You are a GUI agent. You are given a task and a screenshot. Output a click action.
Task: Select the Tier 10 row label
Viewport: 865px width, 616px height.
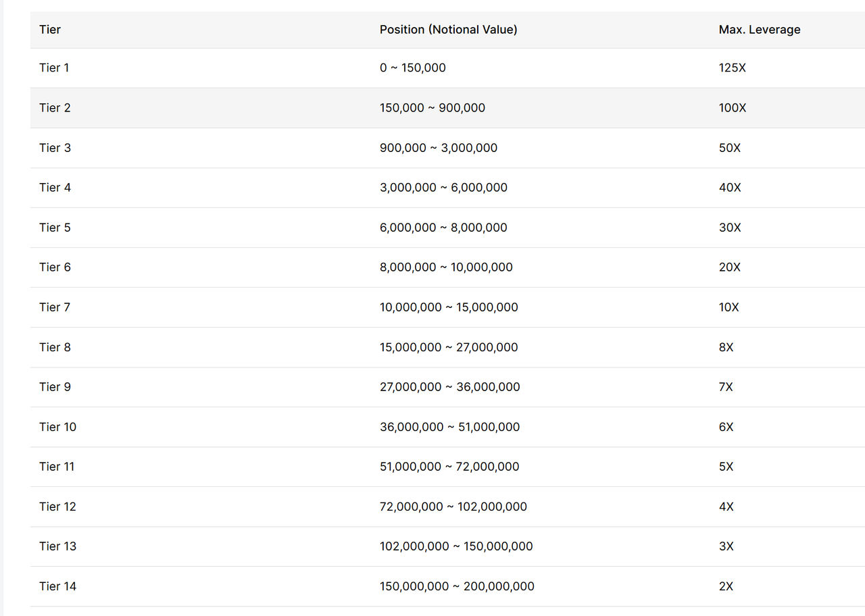[x=57, y=427]
